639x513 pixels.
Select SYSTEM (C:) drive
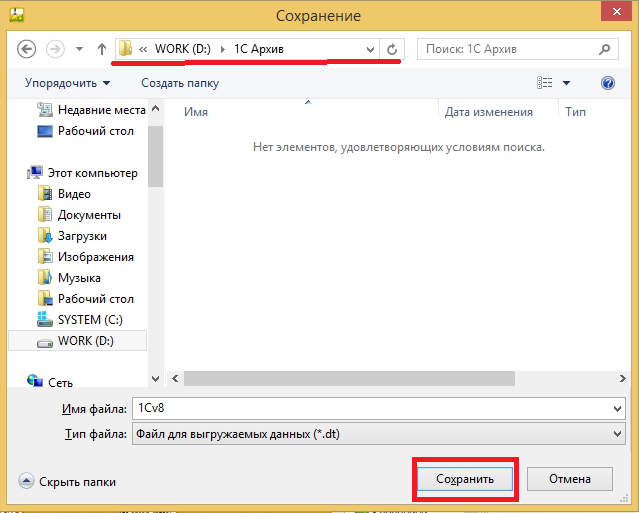pyautogui.click(x=92, y=320)
